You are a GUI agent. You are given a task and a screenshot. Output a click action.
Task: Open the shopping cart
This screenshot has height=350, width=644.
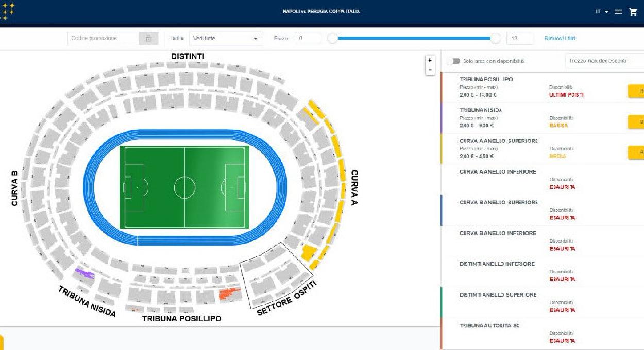(x=633, y=12)
